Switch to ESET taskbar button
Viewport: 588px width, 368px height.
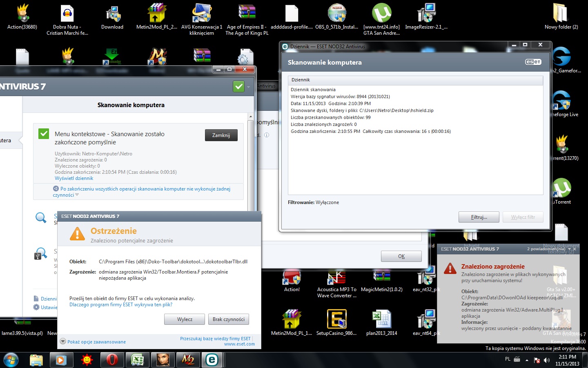coord(212,360)
